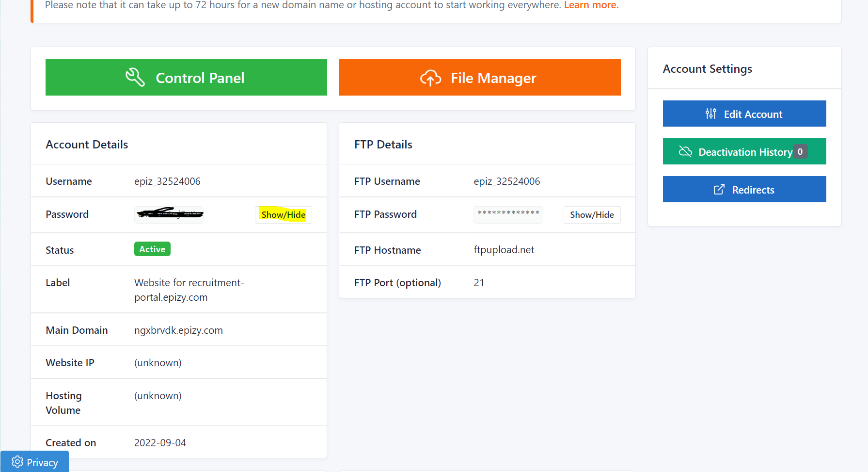Click the gear icon next to Privacy

pyautogui.click(x=17, y=462)
